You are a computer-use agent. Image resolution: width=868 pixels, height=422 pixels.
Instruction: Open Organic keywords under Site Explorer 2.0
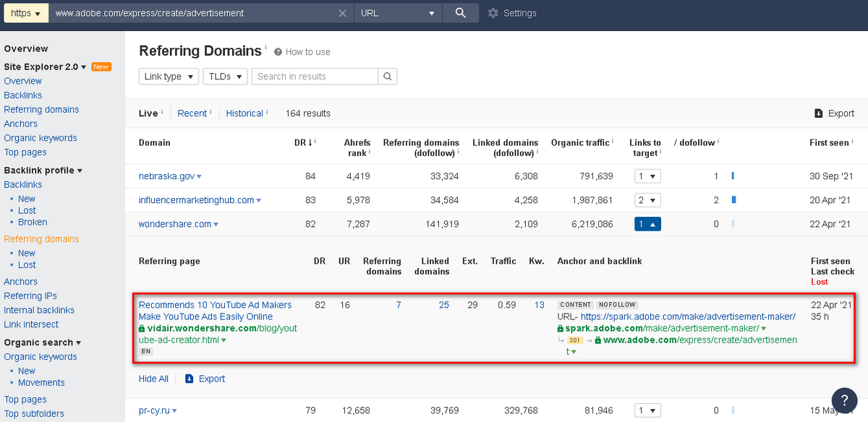pyautogui.click(x=41, y=138)
